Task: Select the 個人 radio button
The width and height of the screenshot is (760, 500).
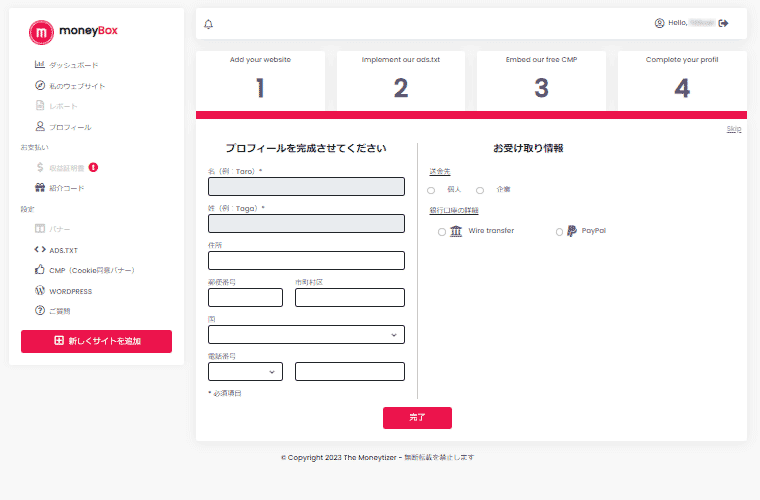Action: click(x=431, y=190)
